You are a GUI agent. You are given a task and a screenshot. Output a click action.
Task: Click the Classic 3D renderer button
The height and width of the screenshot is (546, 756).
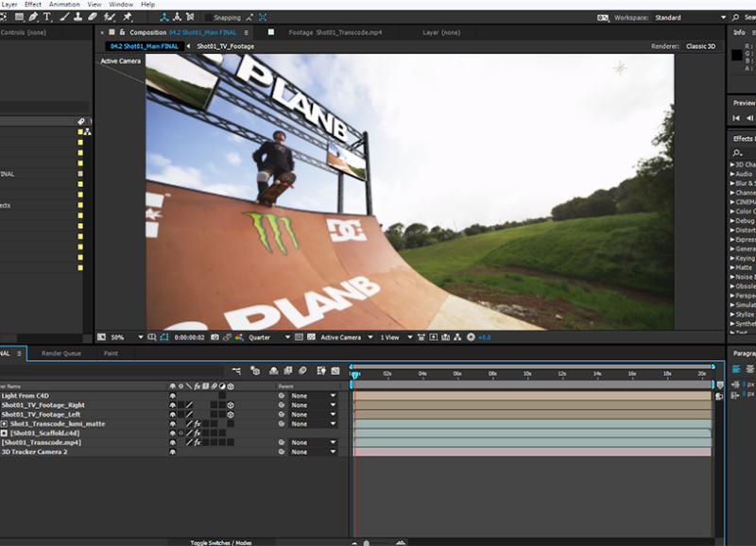(x=700, y=46)
